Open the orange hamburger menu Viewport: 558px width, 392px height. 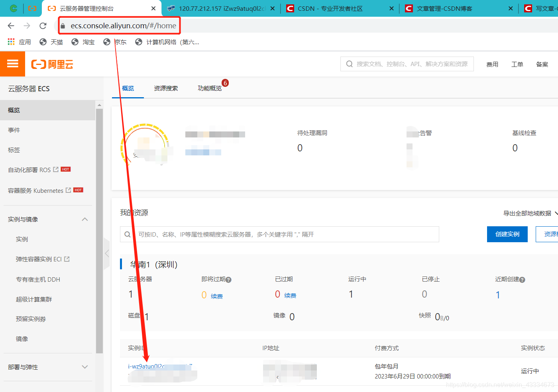coord(12,64)
